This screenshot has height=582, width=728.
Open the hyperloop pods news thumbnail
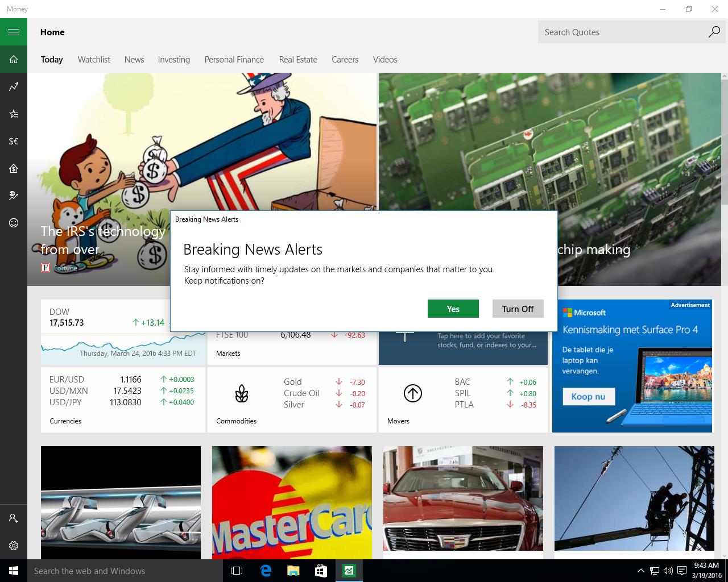click(x=121, y=502)
